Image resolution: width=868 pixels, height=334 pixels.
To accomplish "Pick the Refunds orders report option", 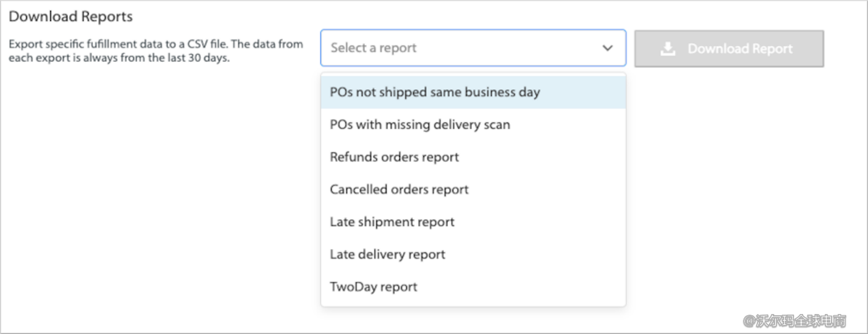I will (x=395, y=158).
